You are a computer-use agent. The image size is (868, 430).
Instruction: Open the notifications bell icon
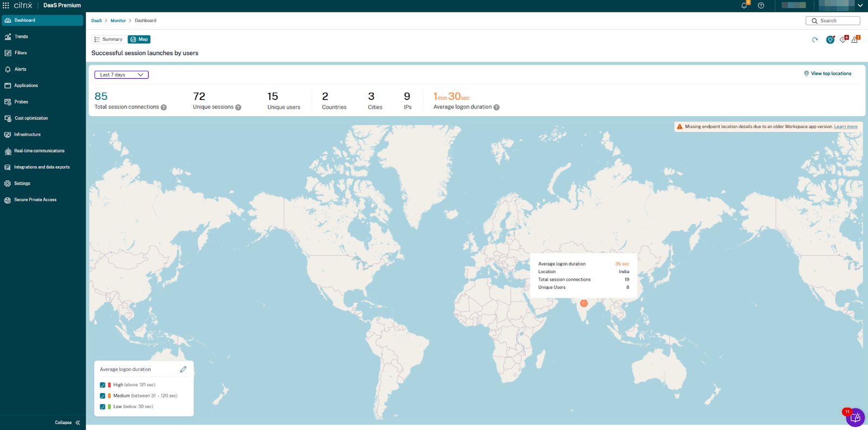(744, 5)
